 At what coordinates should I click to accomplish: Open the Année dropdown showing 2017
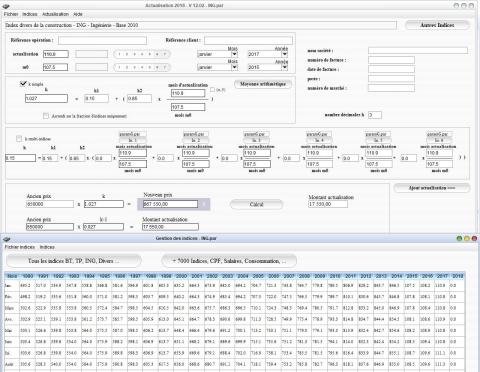coord(284,54)
